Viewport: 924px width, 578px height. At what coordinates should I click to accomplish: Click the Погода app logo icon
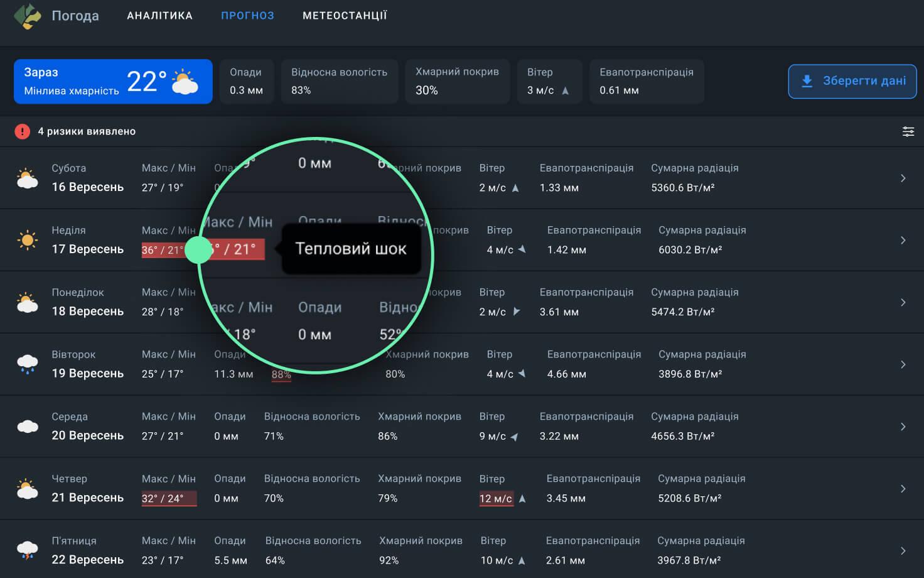pos(28,16)
